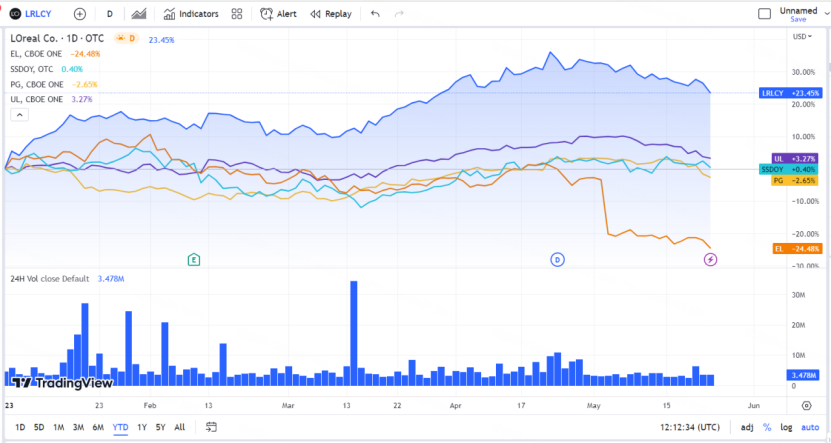Open the chart style picker icon
The width and height of the screenshot is (831, 443).
coord(138,14)
